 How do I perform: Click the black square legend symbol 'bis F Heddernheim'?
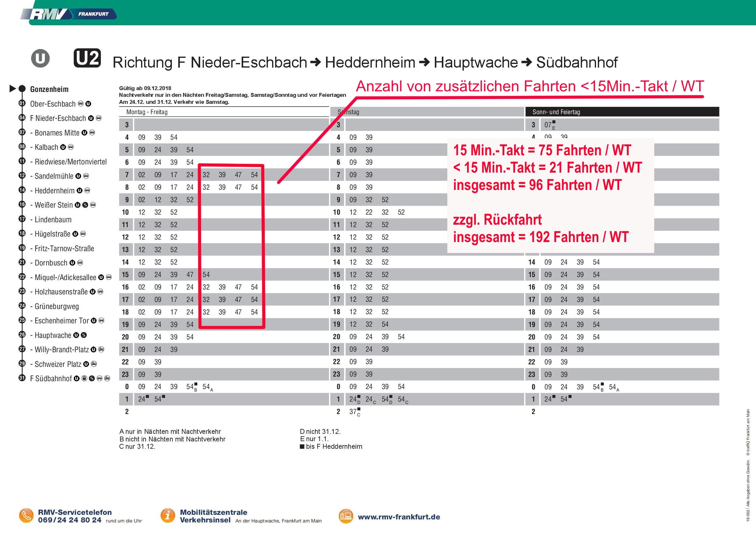(302, 447)
